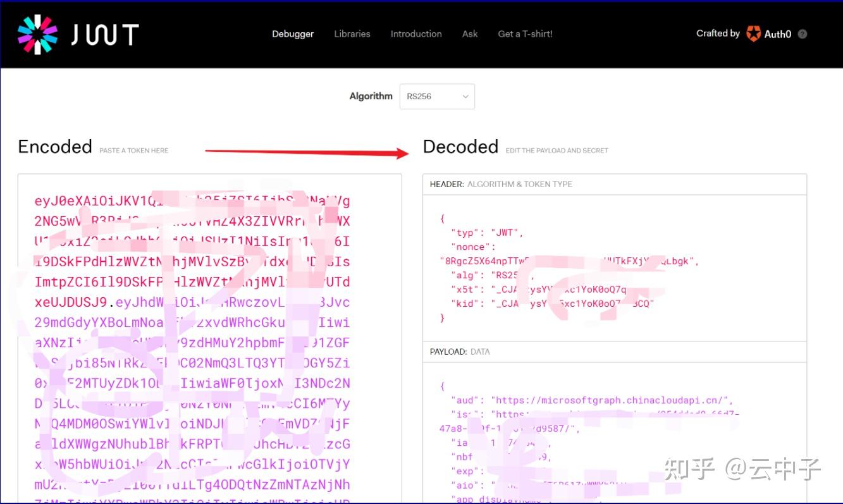Click the PASTE A TOKEN HERE hint
This screenshot has height=504, width=843.
point(133,151)
